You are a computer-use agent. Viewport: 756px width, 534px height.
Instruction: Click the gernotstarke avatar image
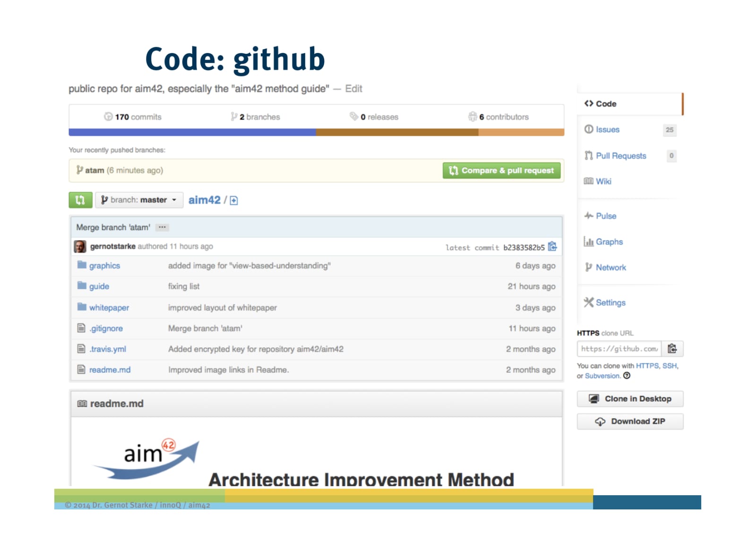(x=80, y=246)
